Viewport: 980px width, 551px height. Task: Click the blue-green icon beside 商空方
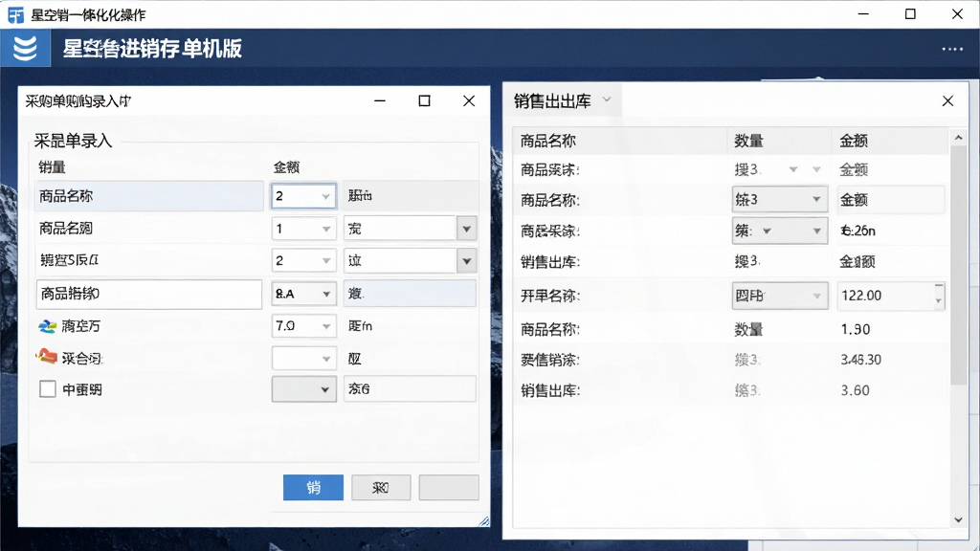click(x=48, y=325)
